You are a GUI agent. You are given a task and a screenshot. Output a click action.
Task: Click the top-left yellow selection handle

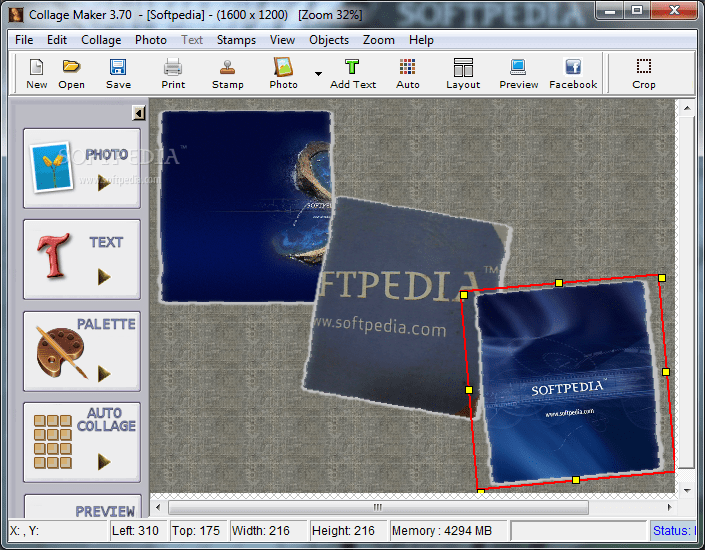tap(464, 295)
